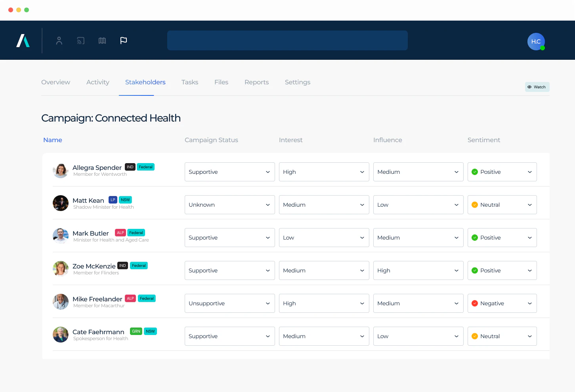
Task: Select the person icon in the navigation bar
Action: (59, 40)
